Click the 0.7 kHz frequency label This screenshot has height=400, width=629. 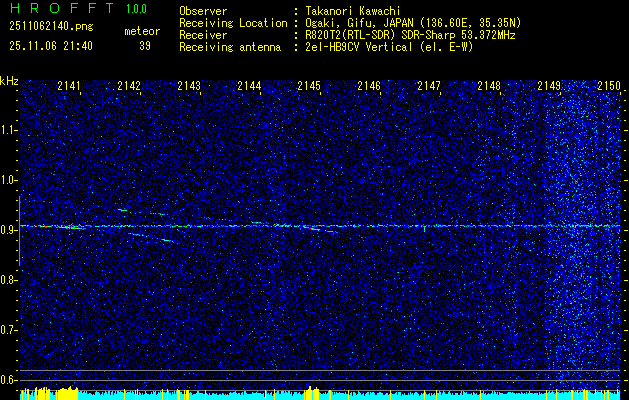(x=9, y=330)
